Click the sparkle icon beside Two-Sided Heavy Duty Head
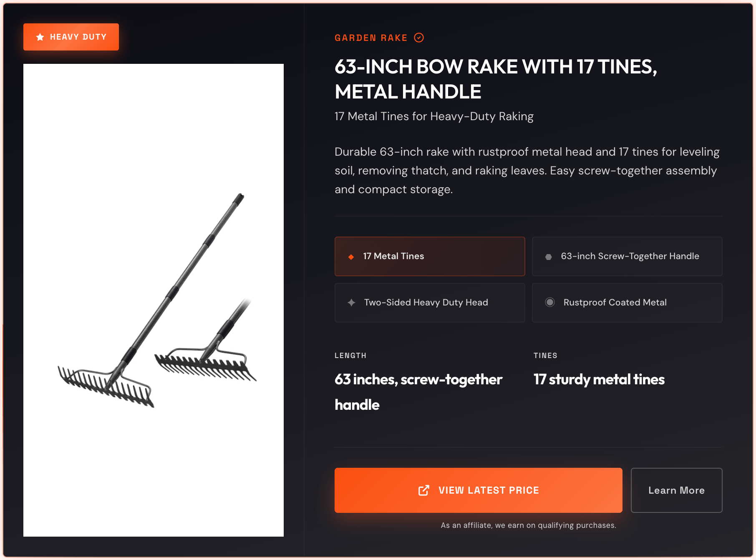The width and height of the screenshot is (756, 560). 352,303
